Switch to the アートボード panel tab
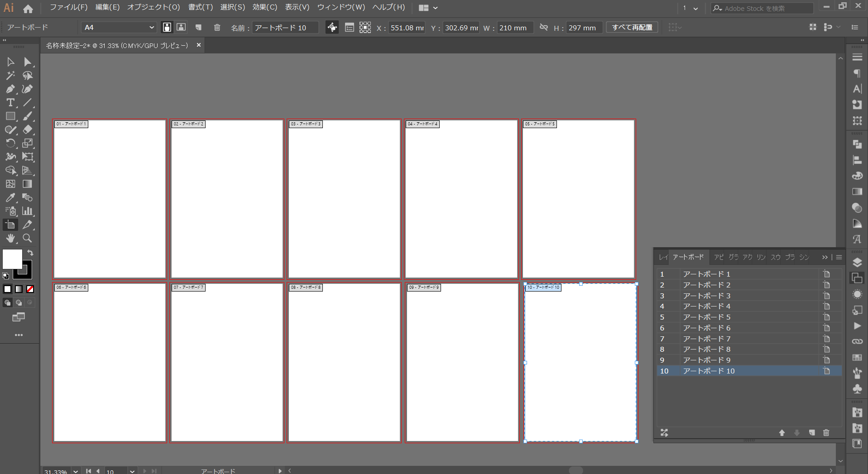This screenshot has height=474, width=868. [x=688, y=257]
